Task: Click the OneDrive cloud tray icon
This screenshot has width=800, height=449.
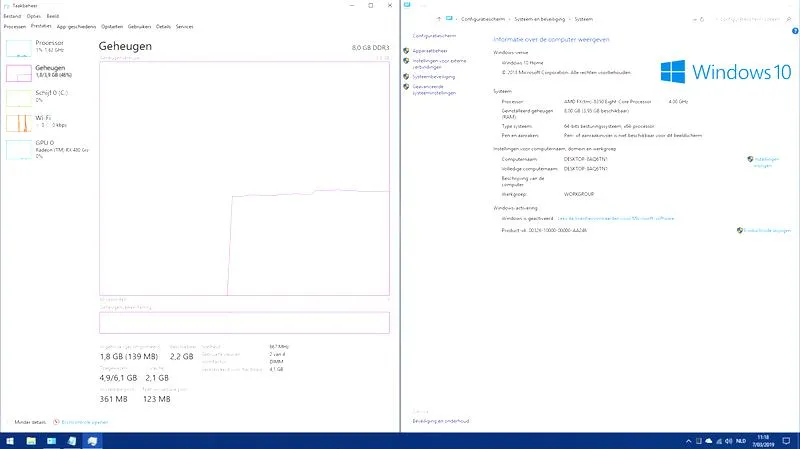Action: pos(709,441)
